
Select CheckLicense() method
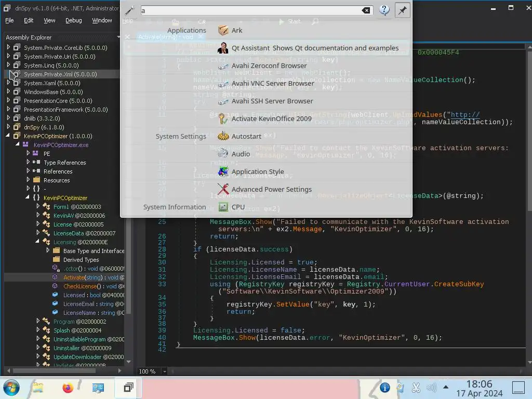[94, 286]
